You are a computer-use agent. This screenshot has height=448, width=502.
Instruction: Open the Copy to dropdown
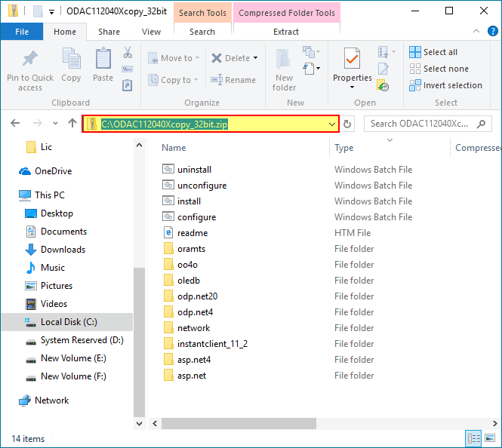173,80
